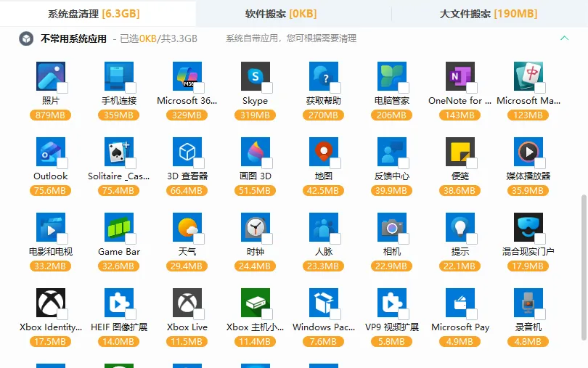Click the 879MB size badge under 照片
This screenshot has height=368, width=588.
coord(50,115)
